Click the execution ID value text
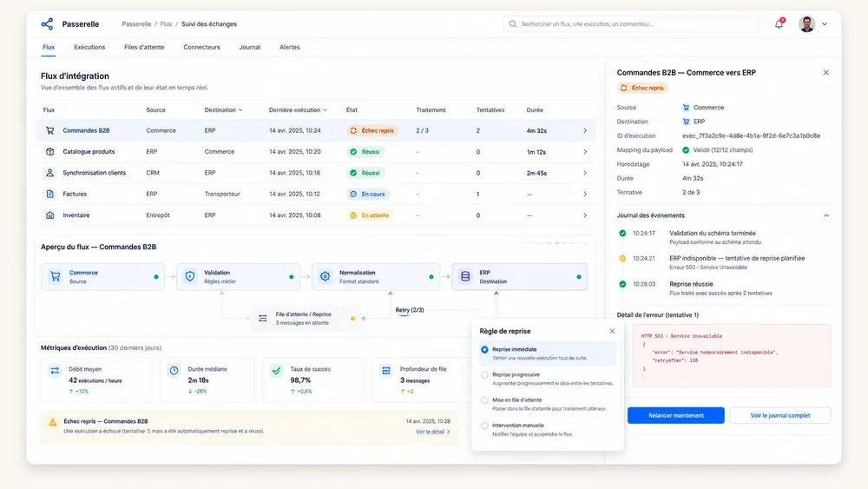 click(751, 135)
